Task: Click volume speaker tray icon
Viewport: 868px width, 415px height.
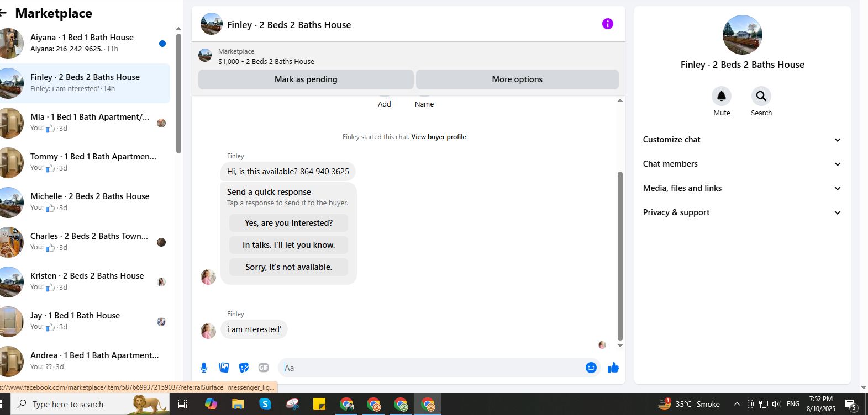Action: coord(776,404)
